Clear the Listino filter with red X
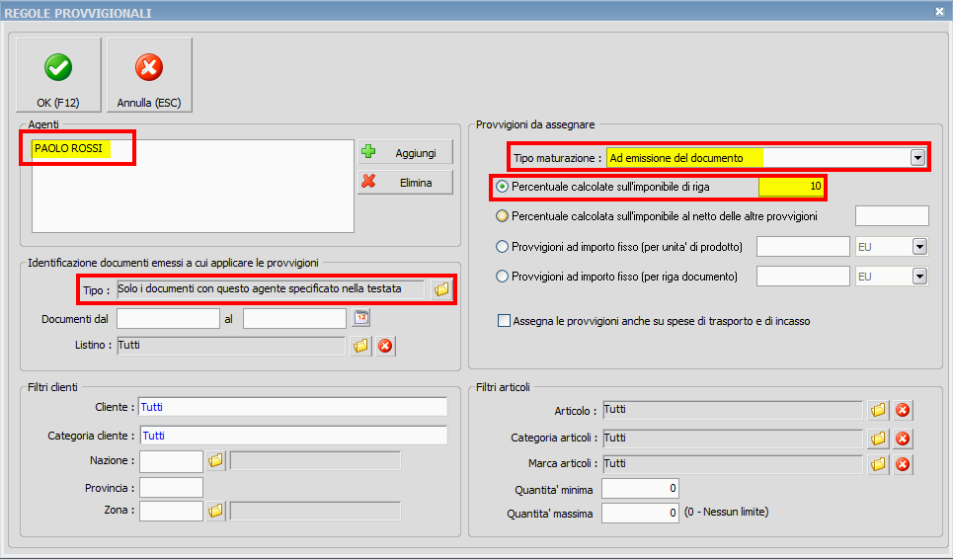 coord(385,346)
